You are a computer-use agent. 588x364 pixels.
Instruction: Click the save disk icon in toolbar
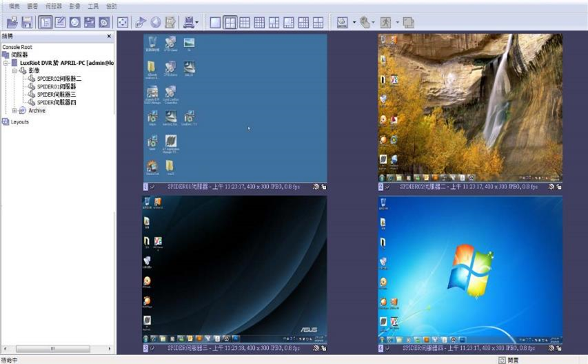(27, 22)
